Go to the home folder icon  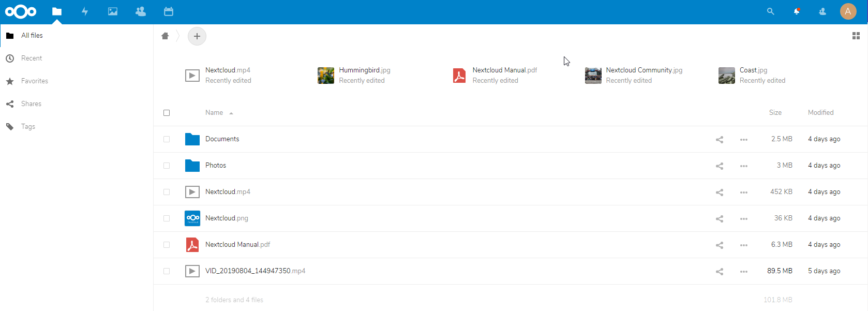coord(165,36)
